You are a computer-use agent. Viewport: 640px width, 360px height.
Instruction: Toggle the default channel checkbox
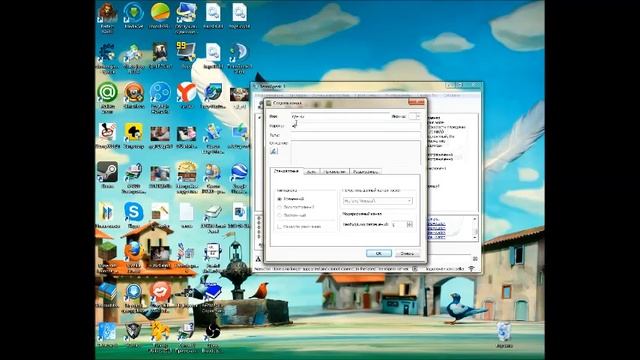coord(279,227)
